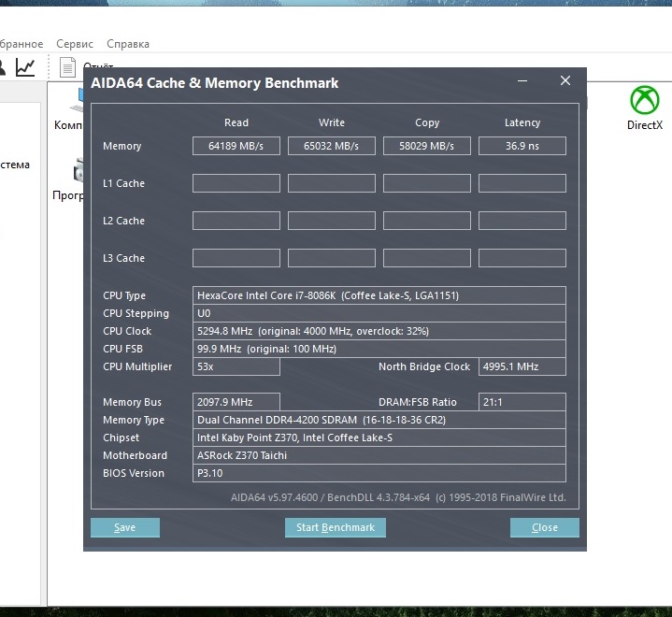The height and width of the screenshot is (617, 672).
Task: Close the benchmark dialog via Close button
Action: [544, 527]
